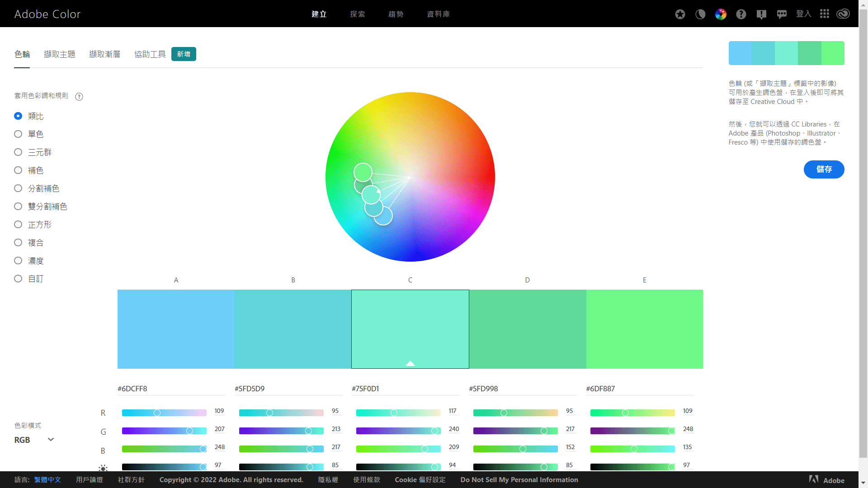Open the 趨勢 menu item

396,14
